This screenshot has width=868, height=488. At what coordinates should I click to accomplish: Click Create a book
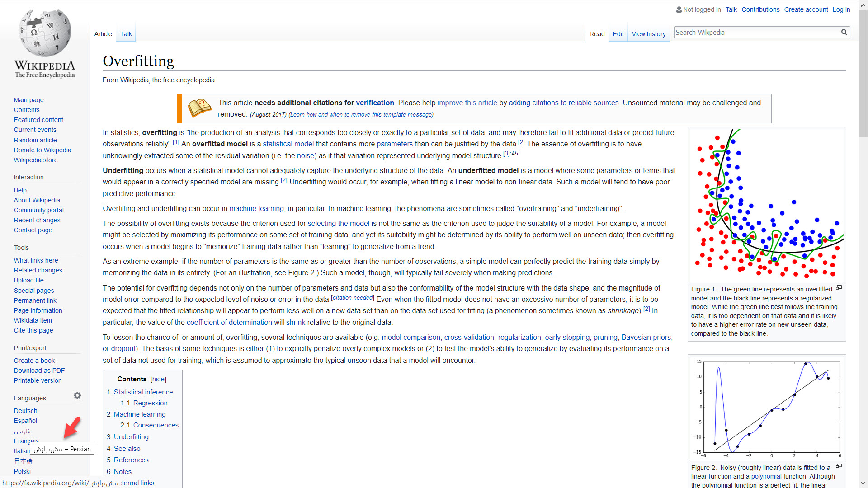tap(34, 361)
